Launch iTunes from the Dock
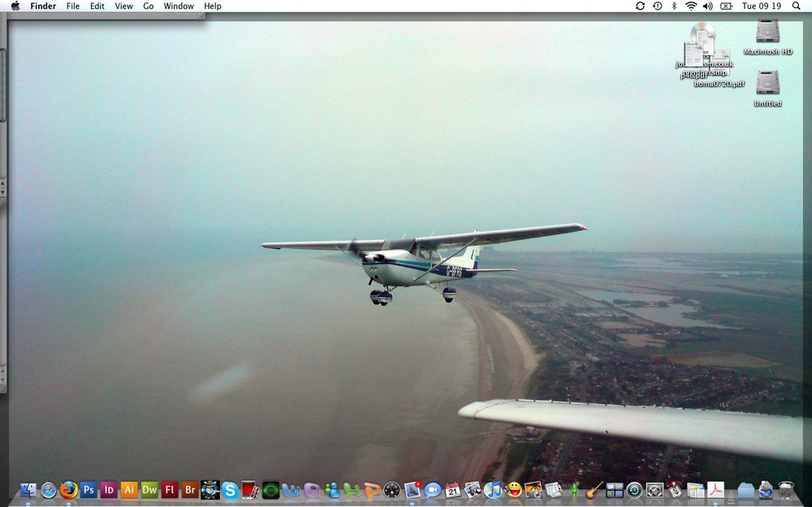The width and height of the screenshot is (812, 507). click(x=494, y=489)
